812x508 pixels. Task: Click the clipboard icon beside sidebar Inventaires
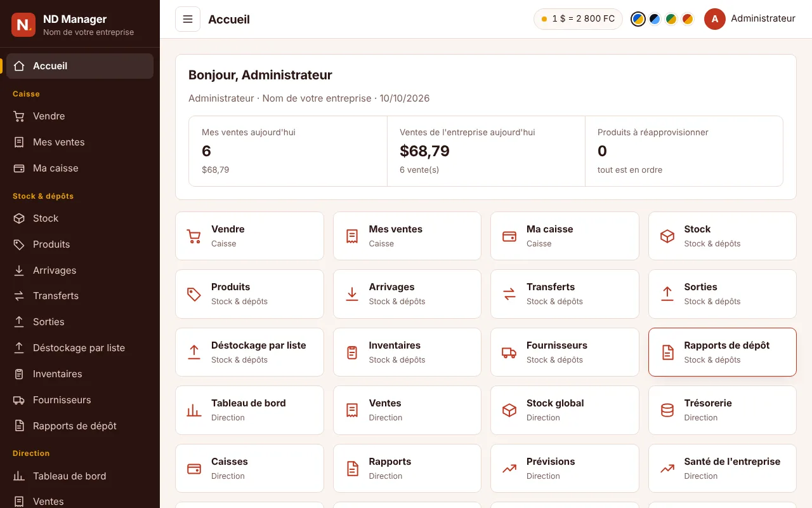[19, 374]
